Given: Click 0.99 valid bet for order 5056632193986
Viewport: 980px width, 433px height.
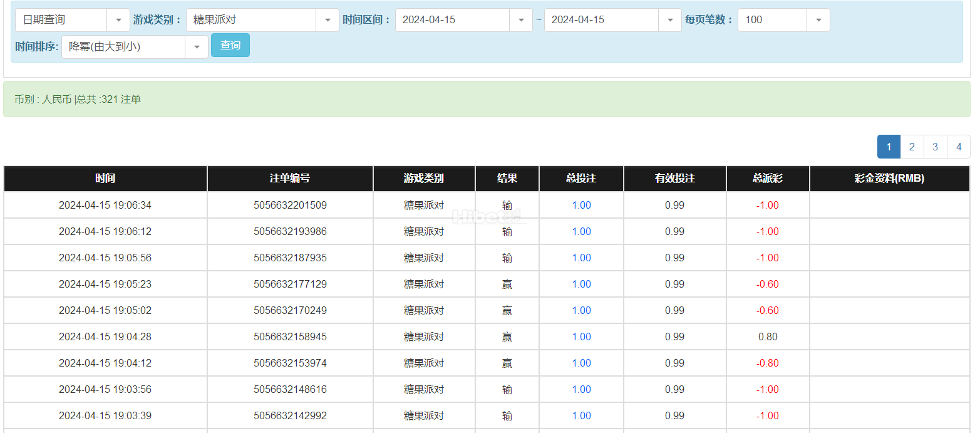Looking at the screenshot, I should 675,232.
